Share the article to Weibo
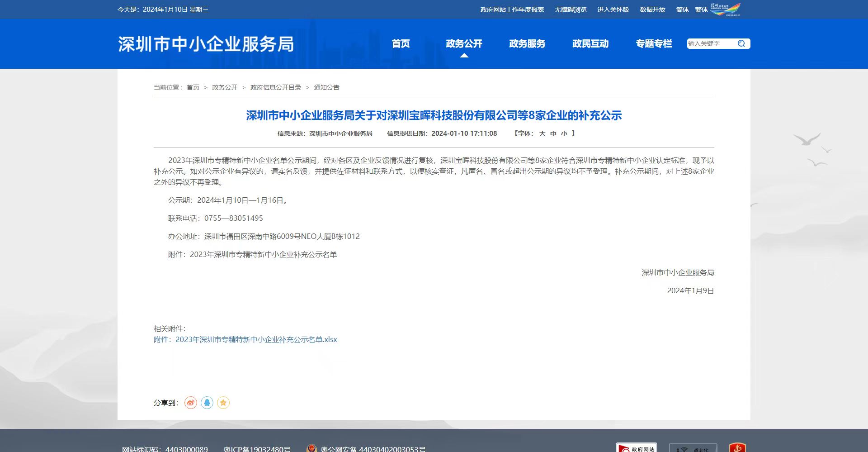The image size is (868, 452). tap(191, 403)
